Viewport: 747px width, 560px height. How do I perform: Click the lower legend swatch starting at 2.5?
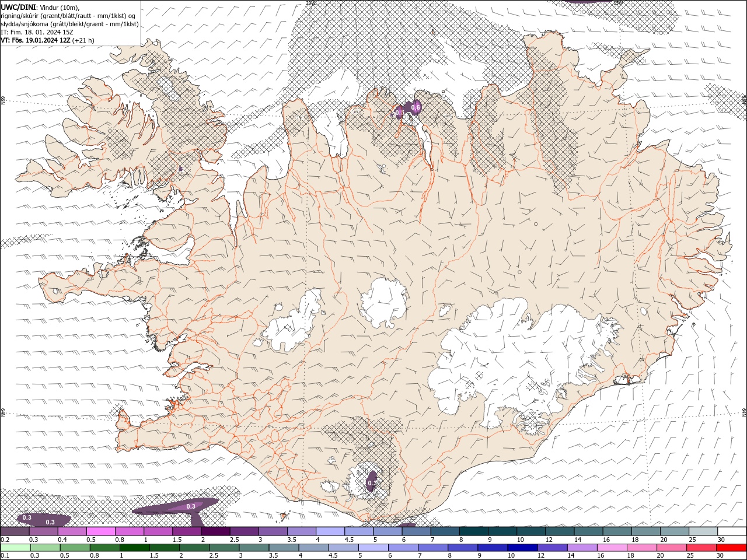224,548
